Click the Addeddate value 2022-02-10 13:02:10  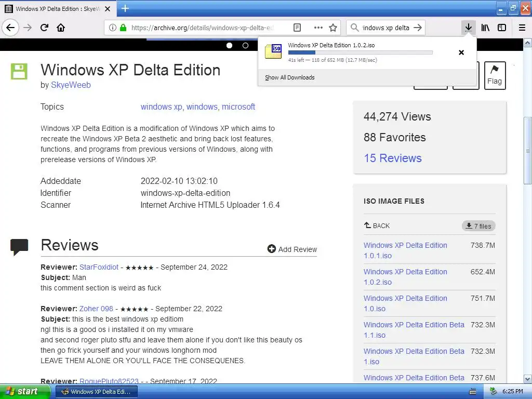coord(179,181)
